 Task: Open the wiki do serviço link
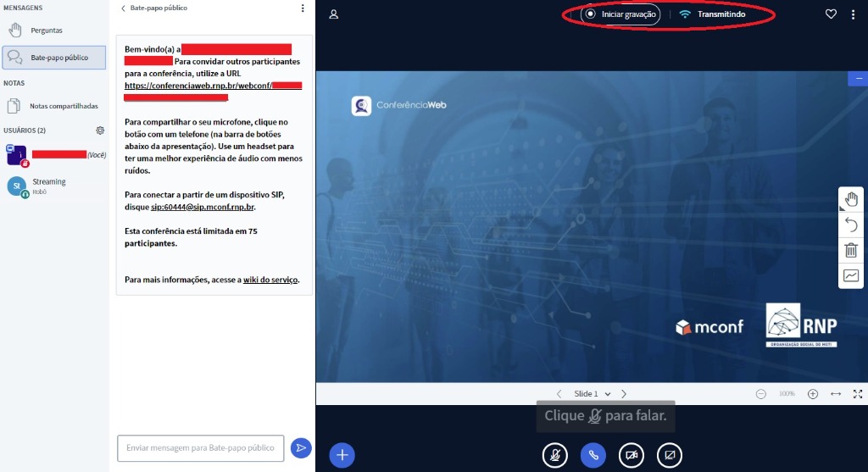click(x=270, y=280)
